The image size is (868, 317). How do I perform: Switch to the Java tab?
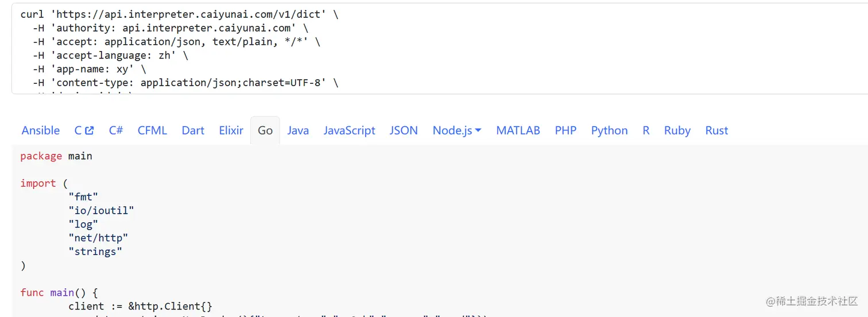tap(298, 130)
